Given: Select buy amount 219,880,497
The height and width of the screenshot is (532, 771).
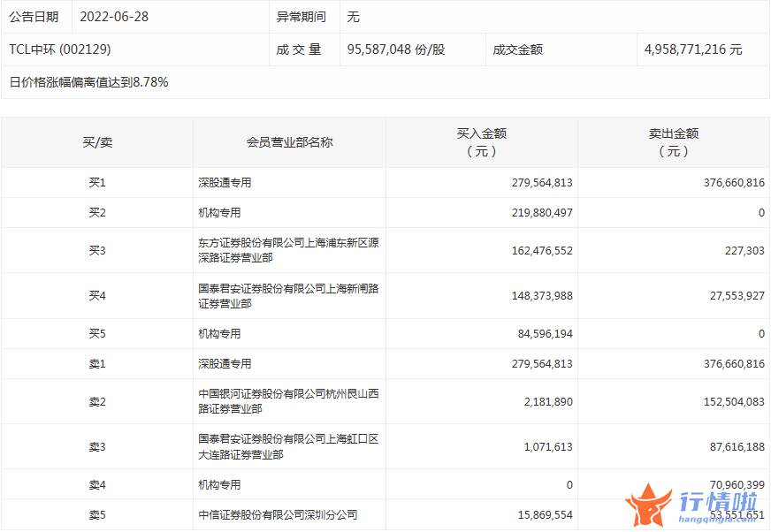Looking at the screenshot, I should pos(542,212).
